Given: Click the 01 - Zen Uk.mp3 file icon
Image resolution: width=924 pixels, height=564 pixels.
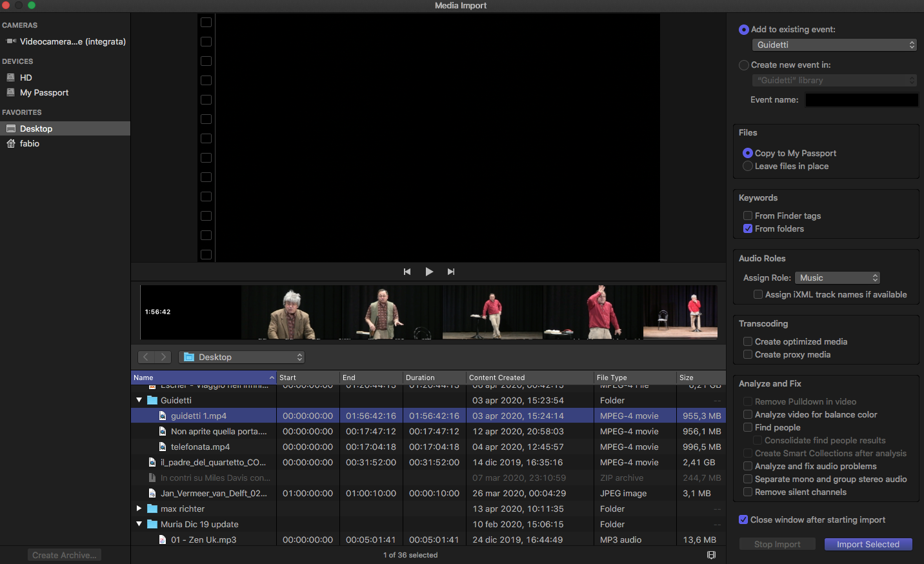Looking at the screenshot, I should [x=163, y=539].
